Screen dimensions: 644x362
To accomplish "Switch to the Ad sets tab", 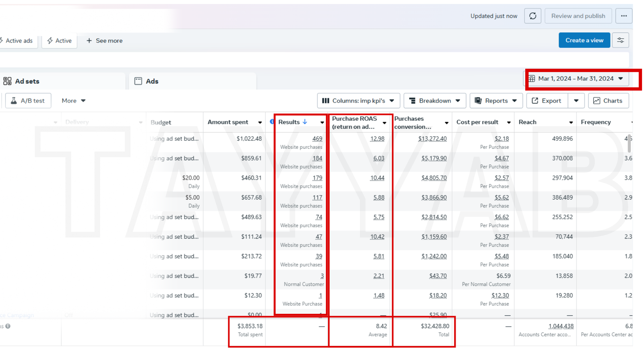I will 27,81.
